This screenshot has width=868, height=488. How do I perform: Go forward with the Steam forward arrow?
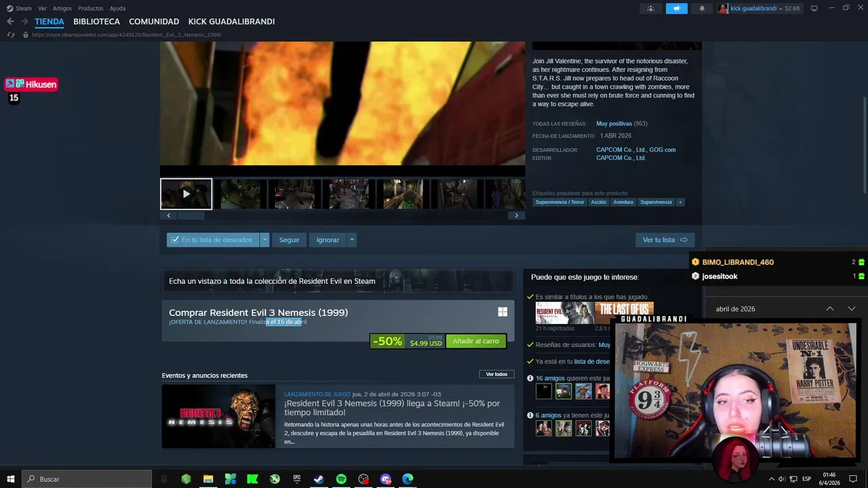pos(24,22)
